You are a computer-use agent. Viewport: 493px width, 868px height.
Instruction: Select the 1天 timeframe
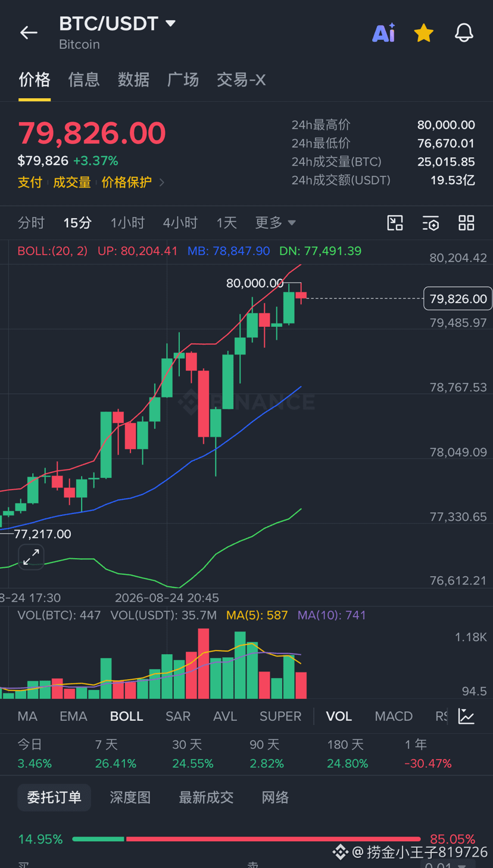pyautogui.click(x=226, y=223)
